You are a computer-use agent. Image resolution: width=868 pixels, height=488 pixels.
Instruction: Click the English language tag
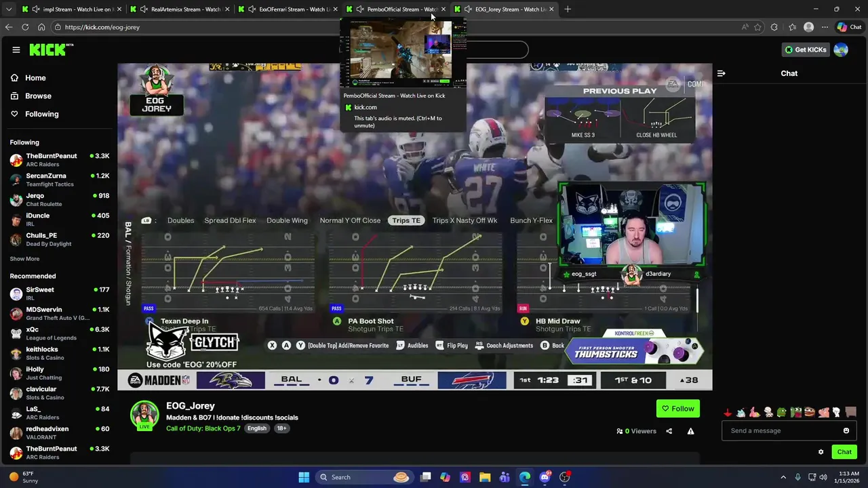(257, 428)
